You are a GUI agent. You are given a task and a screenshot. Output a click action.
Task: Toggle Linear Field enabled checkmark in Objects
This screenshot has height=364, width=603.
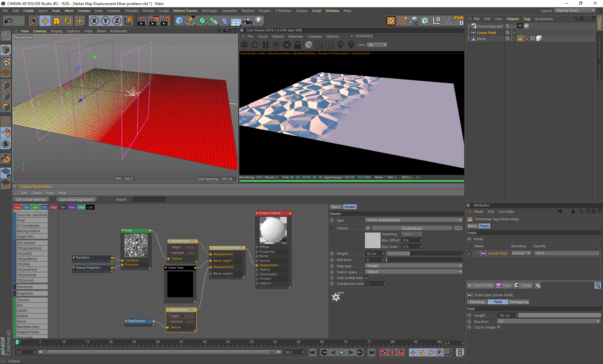(x=514, y=33)
